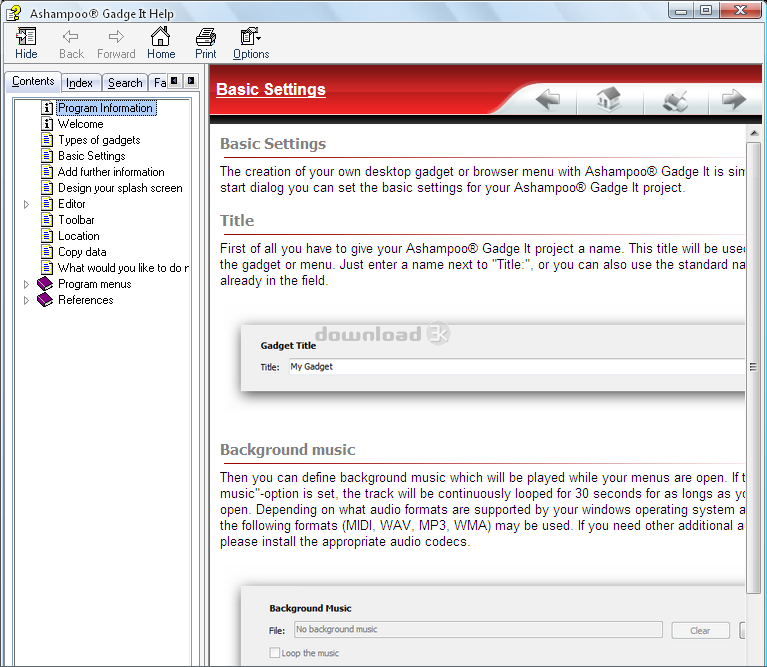The height and width of the screenshot is (667, 767).
Task: Open the Add further information topic
Action: [x=111, y=172]
